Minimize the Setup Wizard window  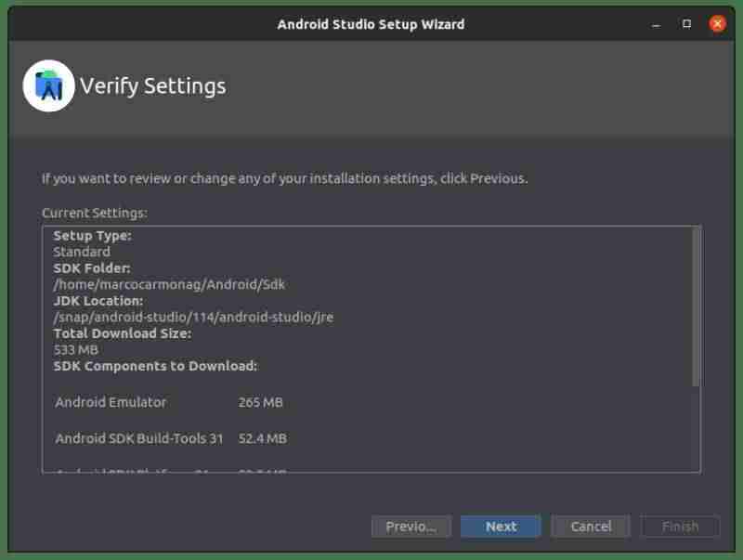pos(657,24)
